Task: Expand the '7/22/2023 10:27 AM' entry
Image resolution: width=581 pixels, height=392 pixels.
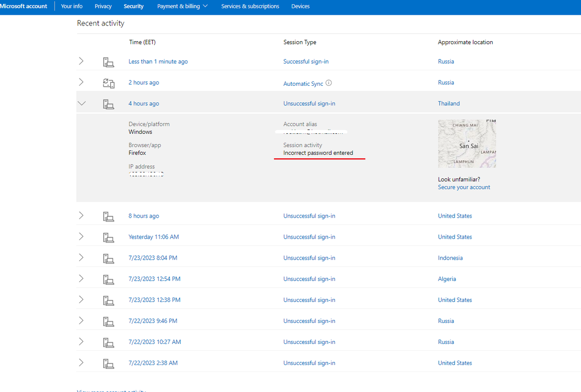Action: click(x=81, y=341)
